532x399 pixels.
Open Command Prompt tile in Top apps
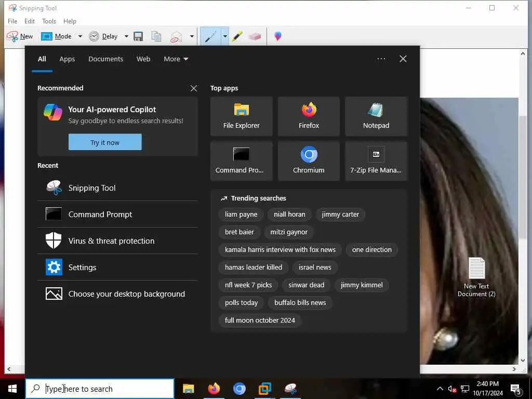[x=241, y=161]
